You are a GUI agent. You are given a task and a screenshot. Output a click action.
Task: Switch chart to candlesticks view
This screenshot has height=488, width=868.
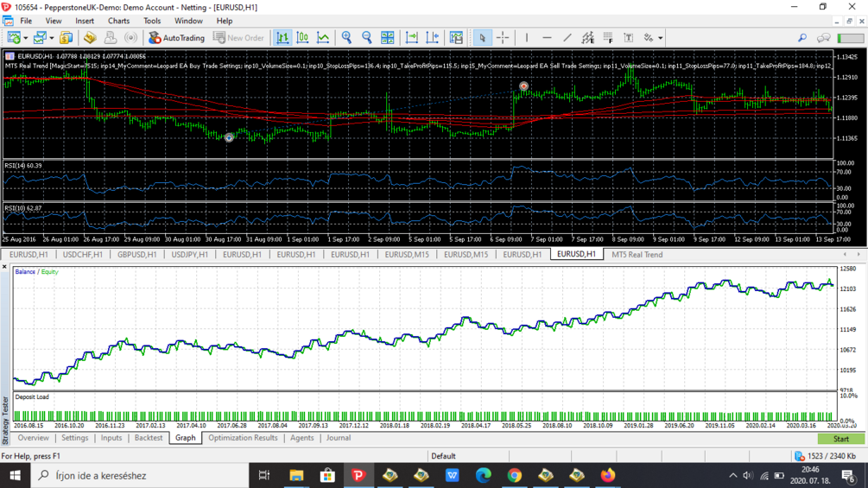tap(303, 38)
